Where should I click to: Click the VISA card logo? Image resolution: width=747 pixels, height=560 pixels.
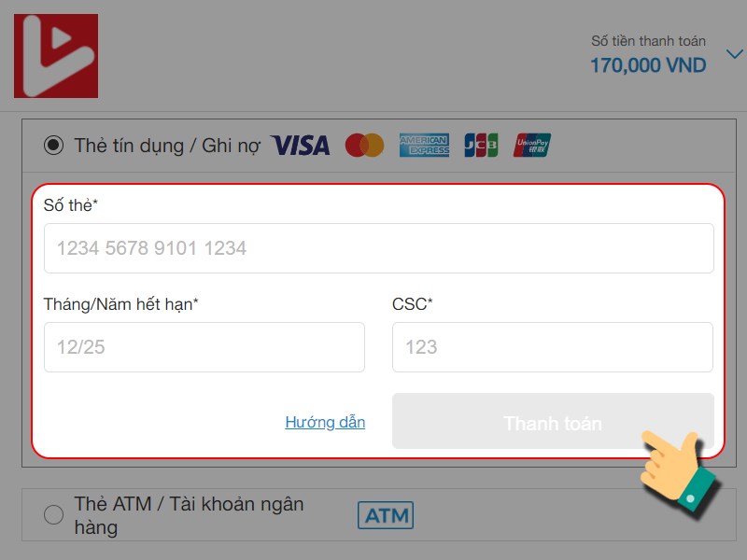coord(300,146)
